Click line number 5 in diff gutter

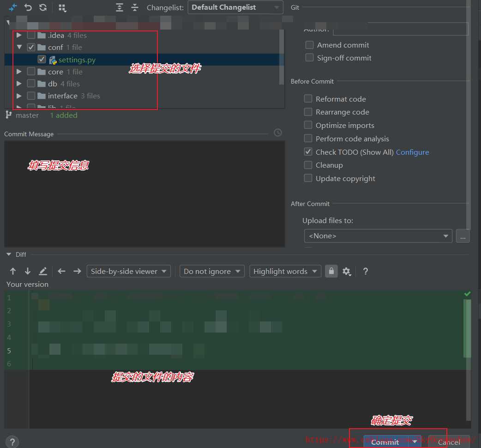click(x=9, y=351)
